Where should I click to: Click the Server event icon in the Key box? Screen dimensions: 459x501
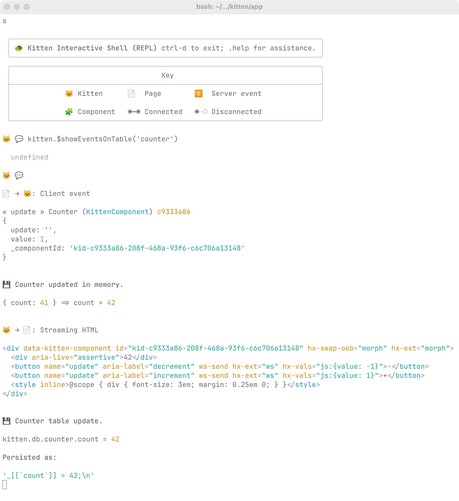point(199,94)
